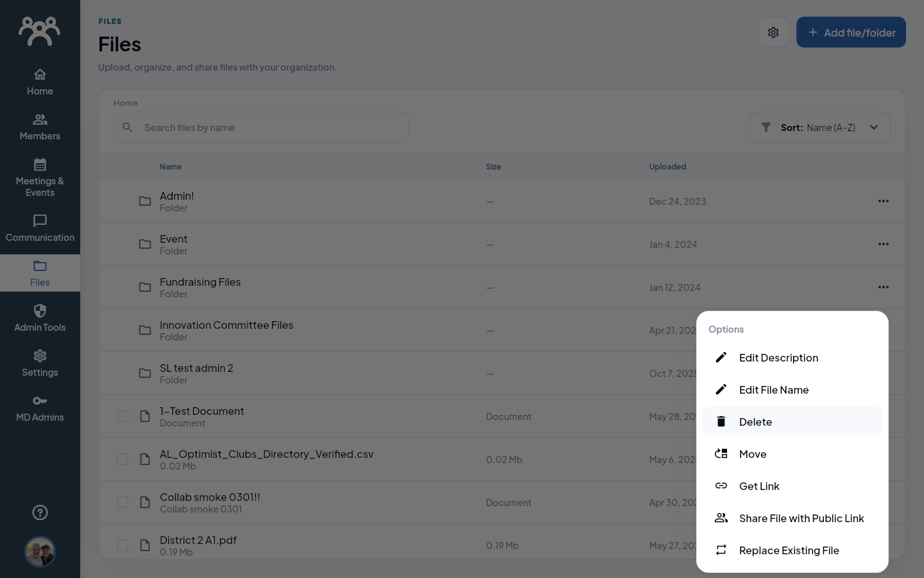Viewport: 924px width, 578px height.
Task: Tick the Collab smoke 0301!! checkbox
Action: pos(123,502)
